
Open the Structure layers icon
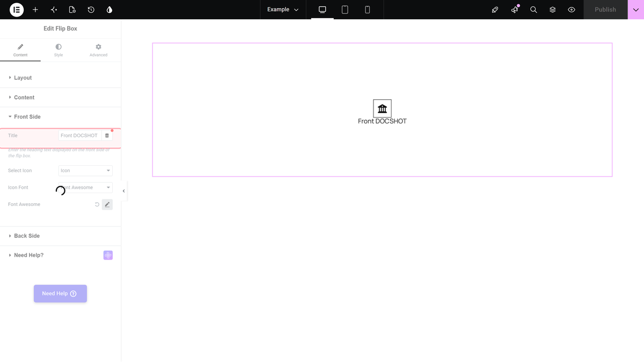coord(553,10)
